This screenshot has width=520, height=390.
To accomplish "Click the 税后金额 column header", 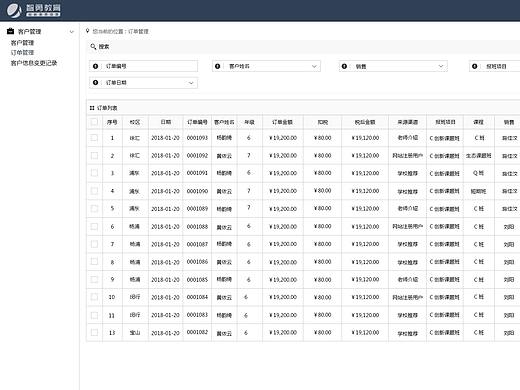I will click(x=365, y=122).
